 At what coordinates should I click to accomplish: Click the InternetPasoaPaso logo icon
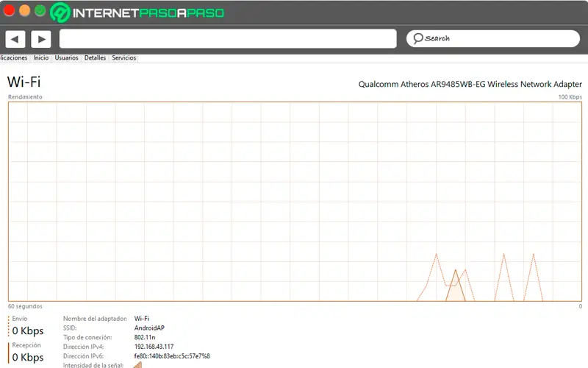(x=60, y=13)
